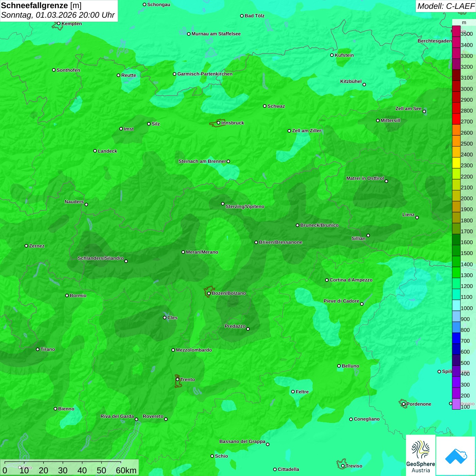The image size is (476, 476).
Task: Click the Sterzing/Vipiteno label
Action: (x=245, y=206)
